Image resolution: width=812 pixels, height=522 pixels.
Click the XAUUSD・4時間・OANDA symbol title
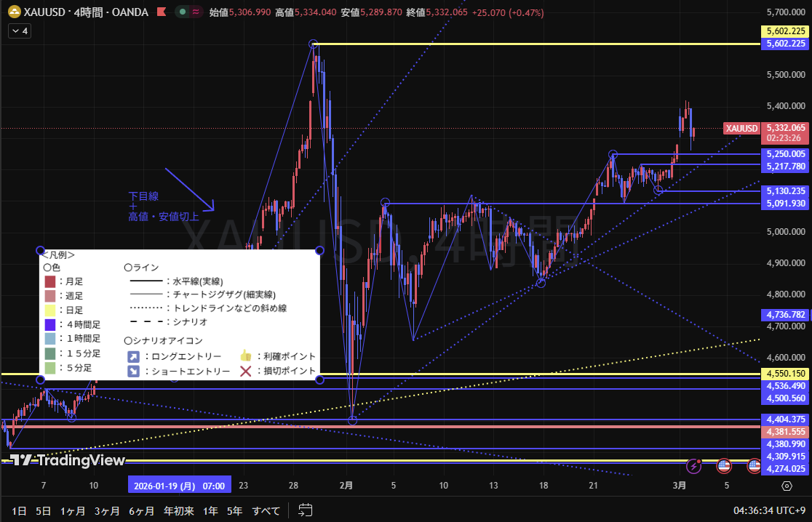pyautogui.click(x=86, y=12)
